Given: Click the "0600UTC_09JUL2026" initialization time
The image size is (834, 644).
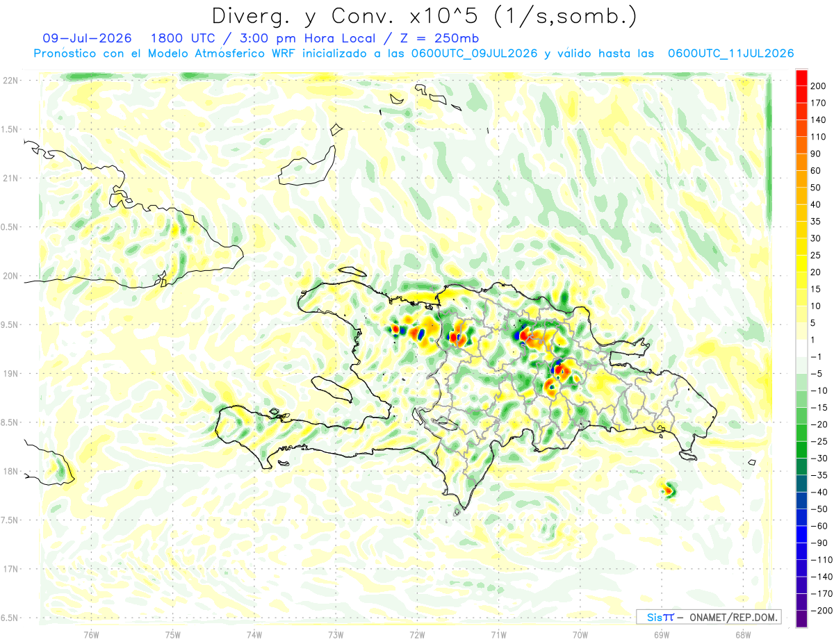Looking at the screenshot, I should [474, 53].
